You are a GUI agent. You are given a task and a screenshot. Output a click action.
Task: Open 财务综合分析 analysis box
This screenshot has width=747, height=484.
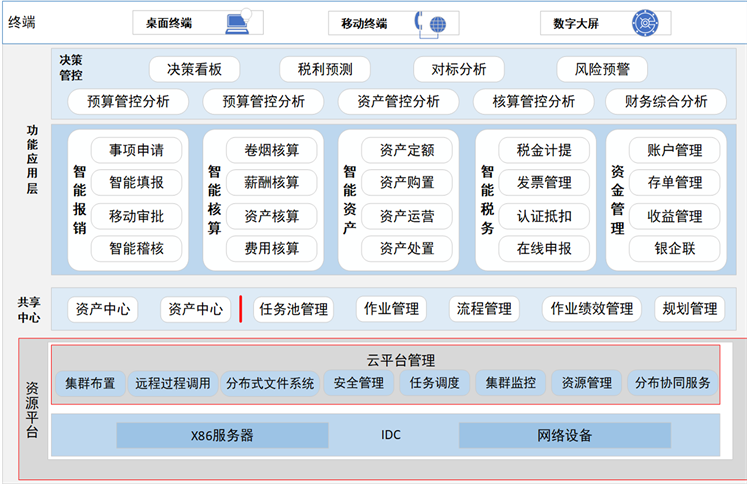665,101
